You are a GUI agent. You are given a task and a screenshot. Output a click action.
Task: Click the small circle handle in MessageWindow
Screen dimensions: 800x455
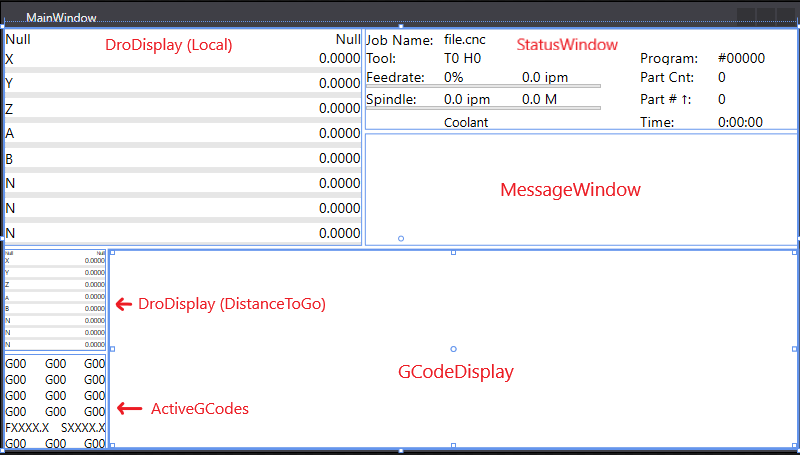click(x=401, y=238)
